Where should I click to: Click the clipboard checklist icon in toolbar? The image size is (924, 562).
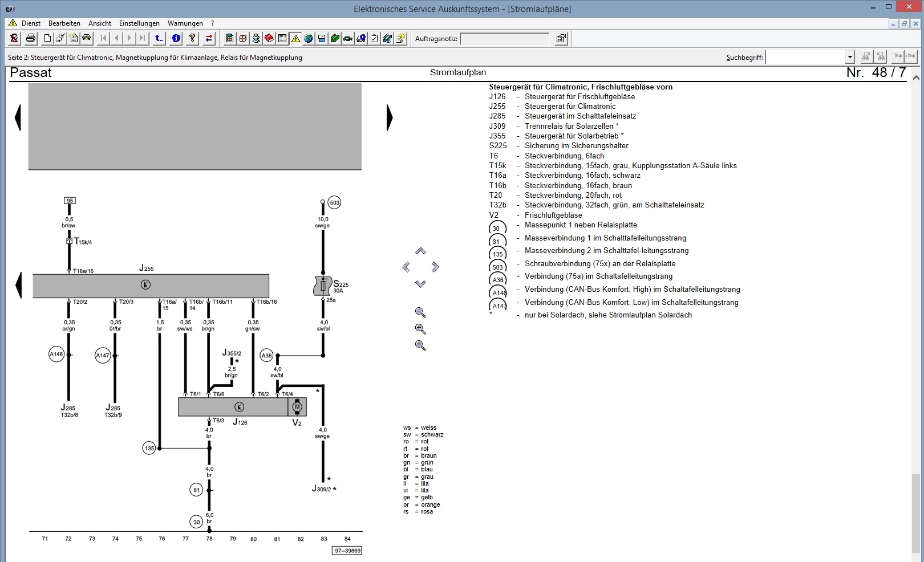tap(374, 38)
